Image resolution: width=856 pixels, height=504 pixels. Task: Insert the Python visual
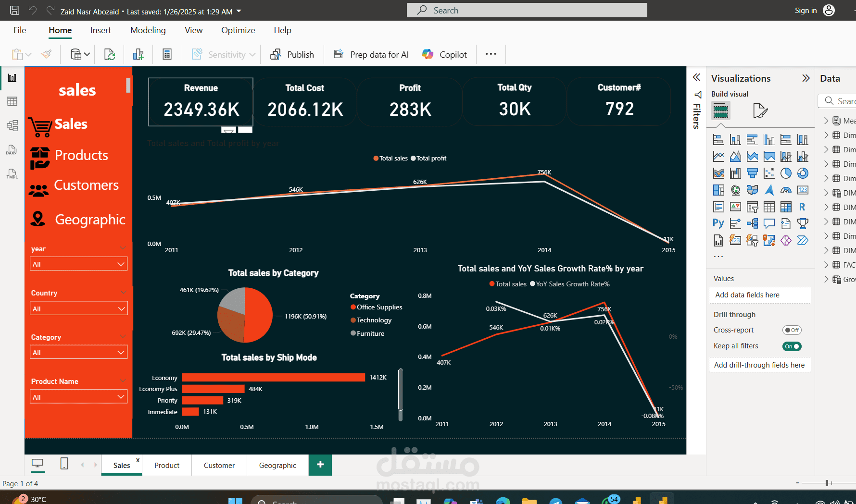718,223
